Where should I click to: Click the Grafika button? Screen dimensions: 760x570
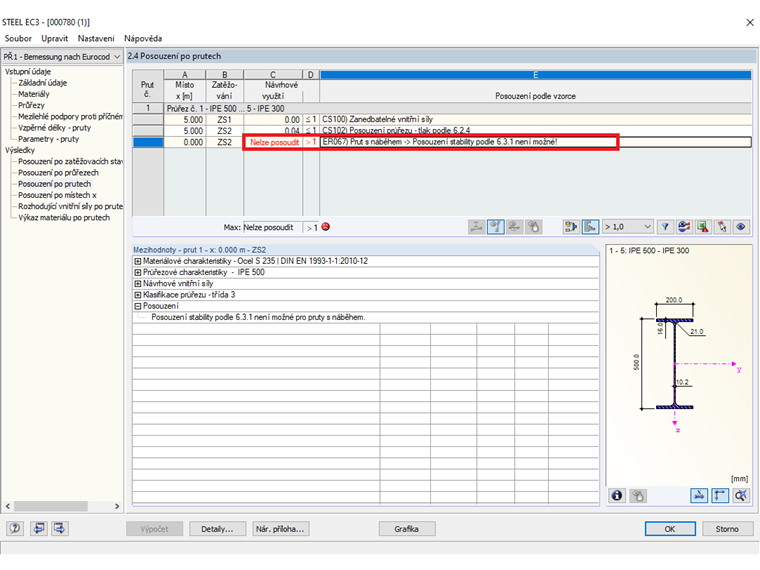point(407,529)
